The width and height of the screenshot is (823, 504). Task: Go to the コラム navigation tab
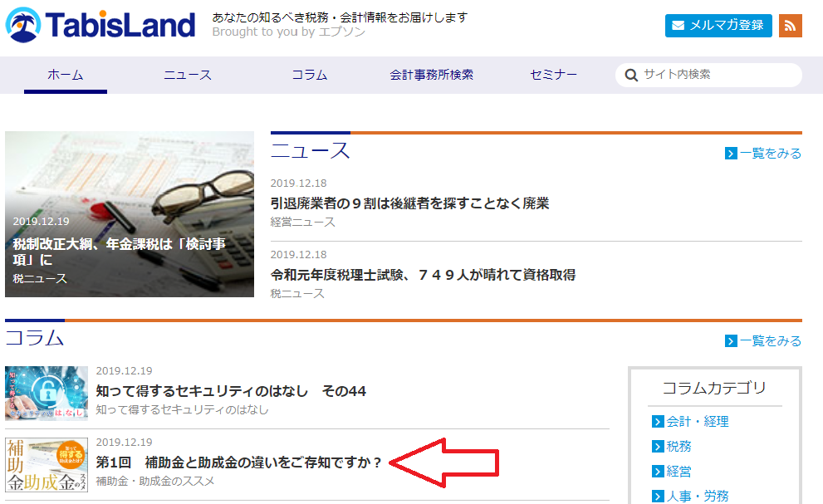pos(310,75)
